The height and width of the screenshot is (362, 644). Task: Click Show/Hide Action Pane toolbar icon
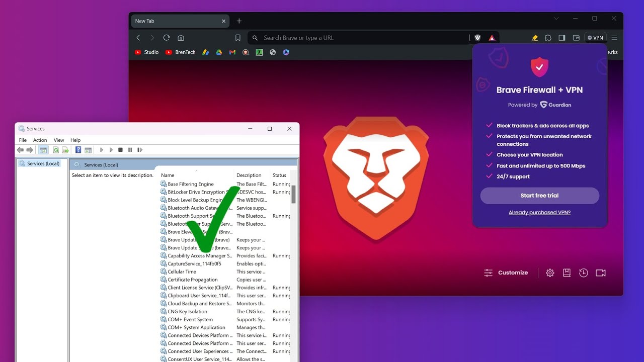pyautogui.click(x=88, y=150)
